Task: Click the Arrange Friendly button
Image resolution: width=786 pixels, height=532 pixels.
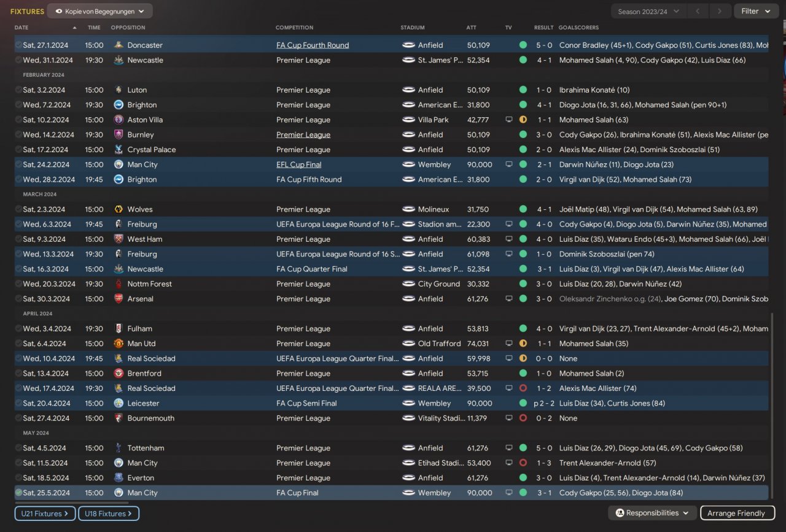Action: (x=737, y=513)
